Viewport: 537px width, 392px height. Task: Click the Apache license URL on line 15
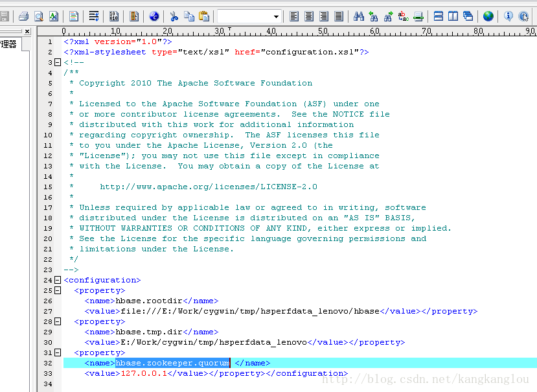click(209, 187)
